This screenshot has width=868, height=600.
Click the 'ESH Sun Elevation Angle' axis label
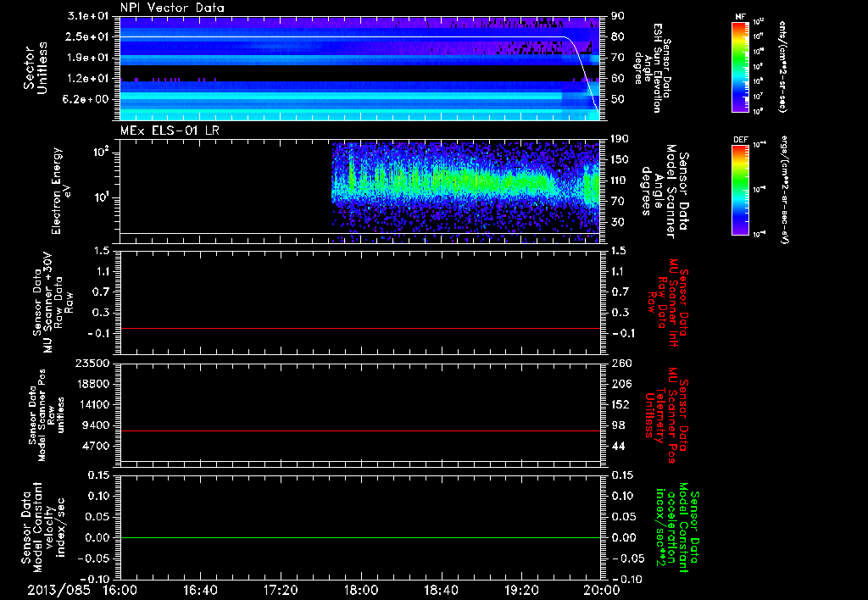pyautogui.click(x=654, y=68)
